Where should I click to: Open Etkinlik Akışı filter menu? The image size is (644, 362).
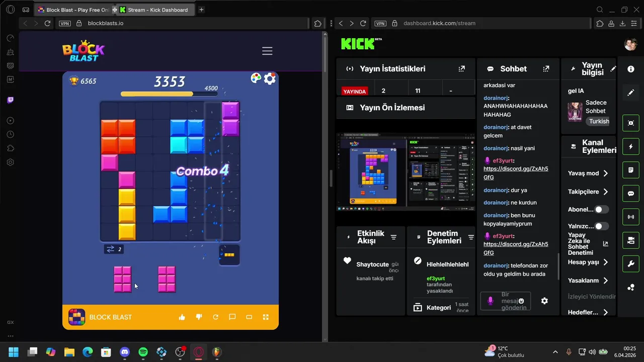coord(393,237)
